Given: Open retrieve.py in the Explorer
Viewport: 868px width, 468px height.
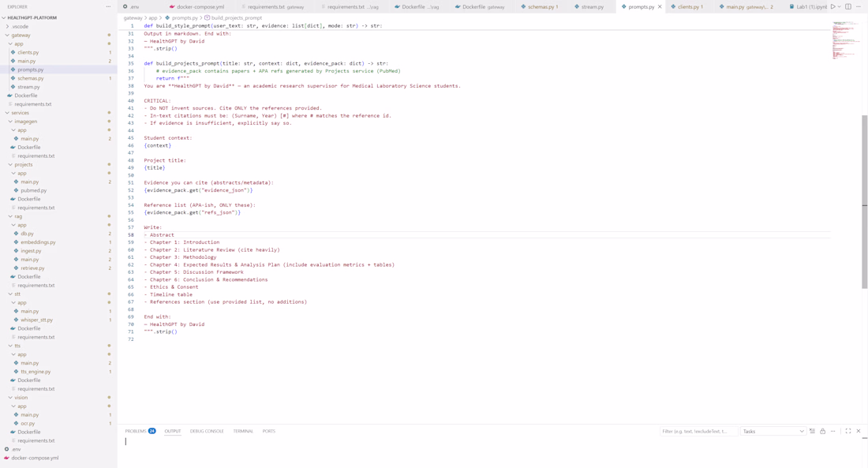Looking at the screenshot, I should [32, 268].
